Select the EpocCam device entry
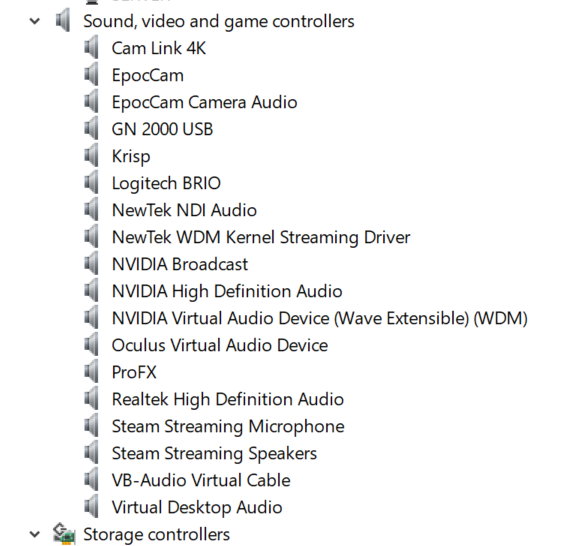The height and width of the screenshot is (546, 586). [x=148, y=76]
